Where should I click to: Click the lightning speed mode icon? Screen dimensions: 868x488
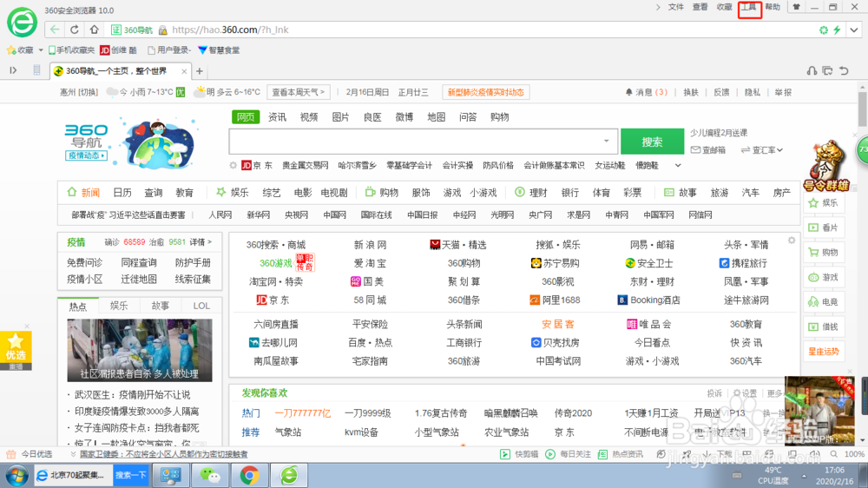coord(838,30)
